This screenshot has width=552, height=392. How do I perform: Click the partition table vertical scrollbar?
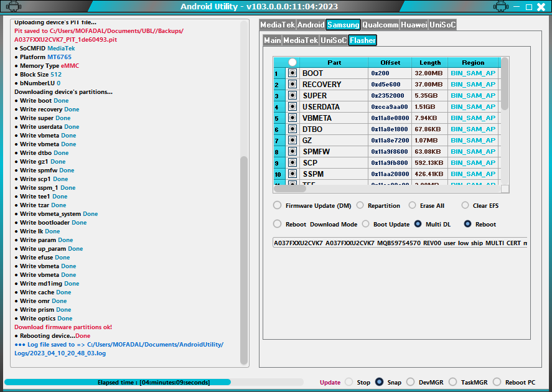505,84
